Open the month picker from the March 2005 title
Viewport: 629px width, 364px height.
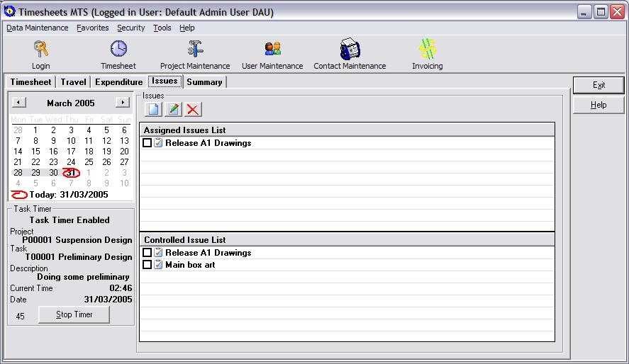[71, 103]
